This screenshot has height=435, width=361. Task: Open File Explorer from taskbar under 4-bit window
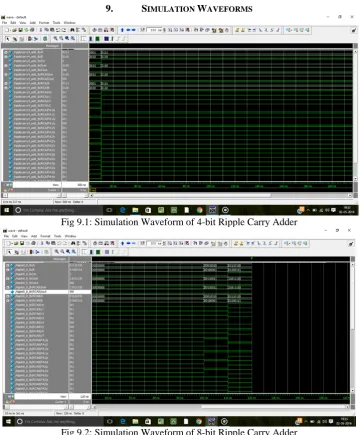[135, 210]
